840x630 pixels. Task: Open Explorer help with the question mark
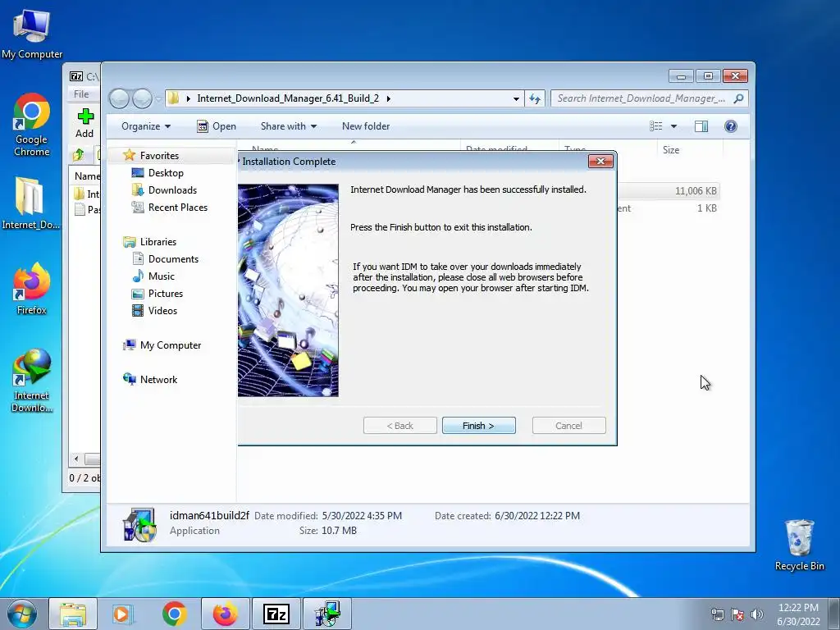[x=730, y=126]
